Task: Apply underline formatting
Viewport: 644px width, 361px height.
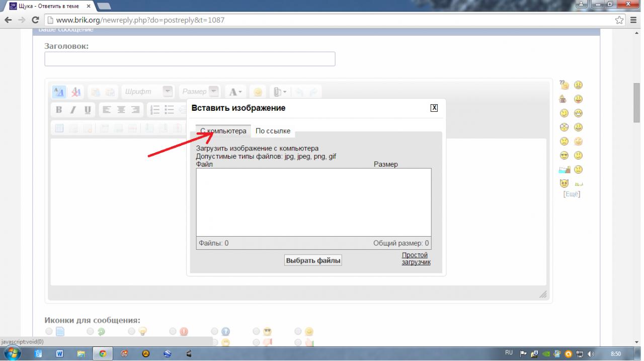Action: tap(88, 110)
